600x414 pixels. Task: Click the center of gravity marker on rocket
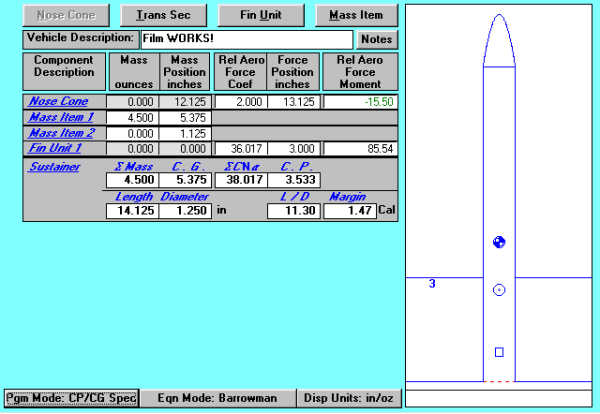[x=500, y=242]
